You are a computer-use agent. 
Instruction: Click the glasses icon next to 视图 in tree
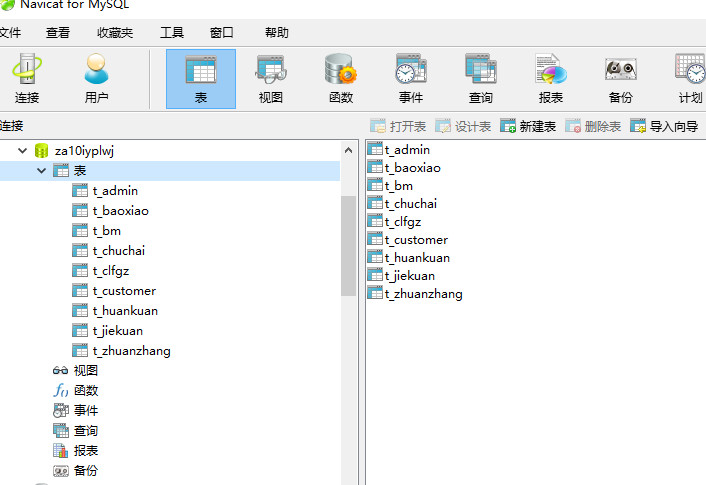click(60, 371)
